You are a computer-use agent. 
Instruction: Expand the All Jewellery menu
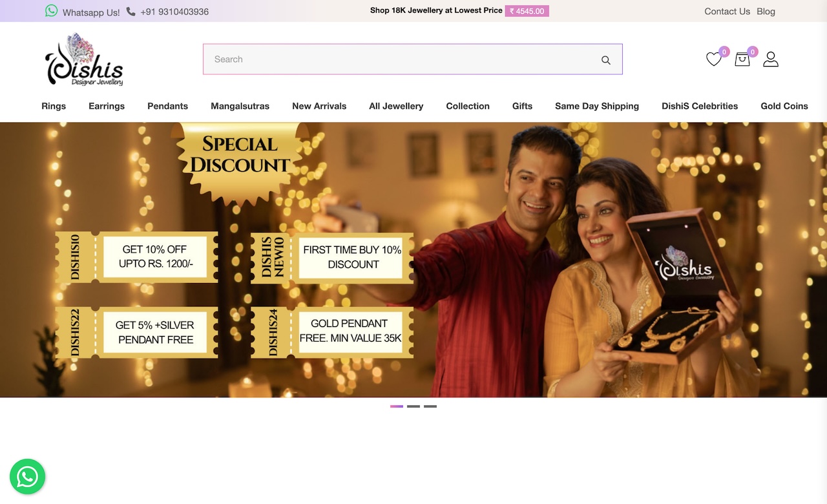tap(396, 106)
